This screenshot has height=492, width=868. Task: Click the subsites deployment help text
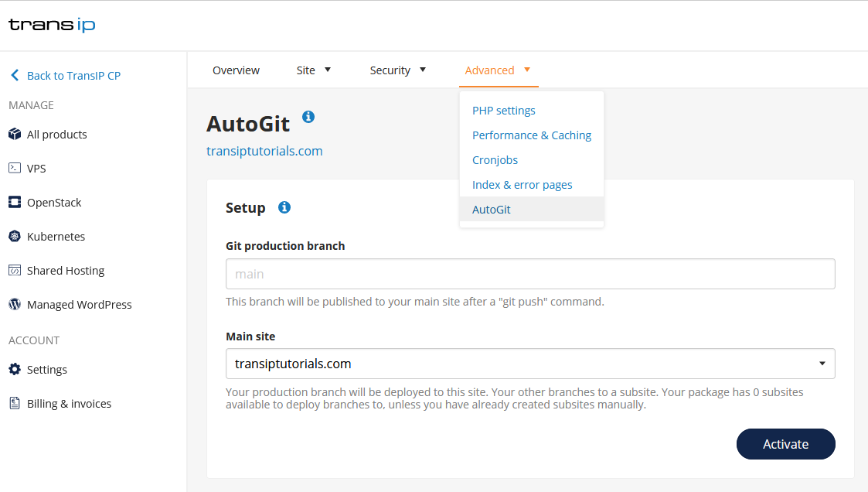click(x=514, y=398)
